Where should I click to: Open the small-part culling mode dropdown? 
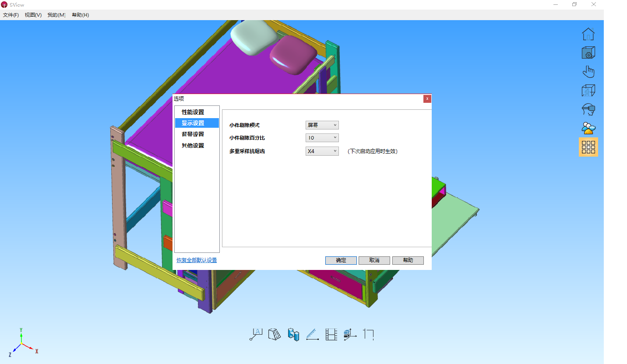pyautogui.click(x=322, y=125)
